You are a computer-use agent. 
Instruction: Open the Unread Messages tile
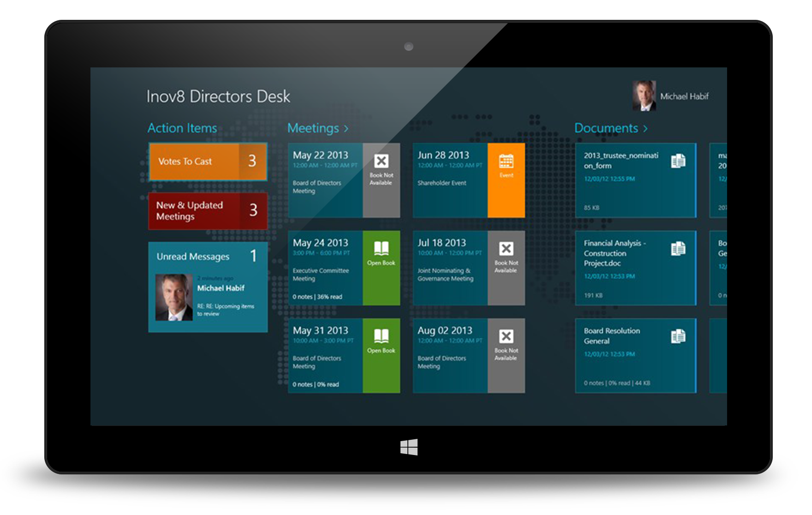208,287
